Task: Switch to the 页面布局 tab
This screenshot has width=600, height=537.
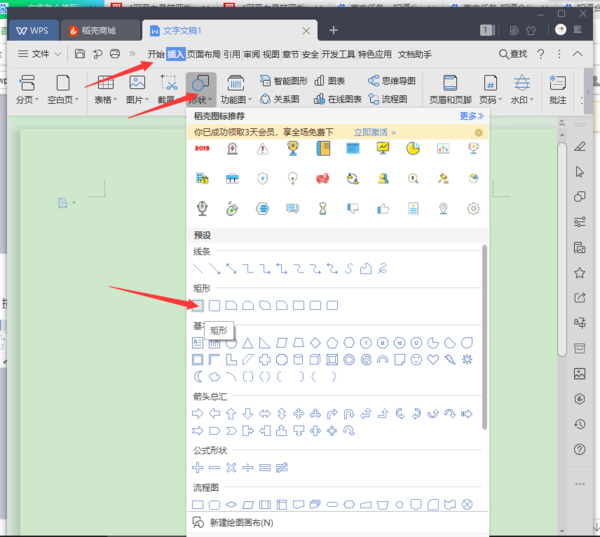Action: click(204, 54)
